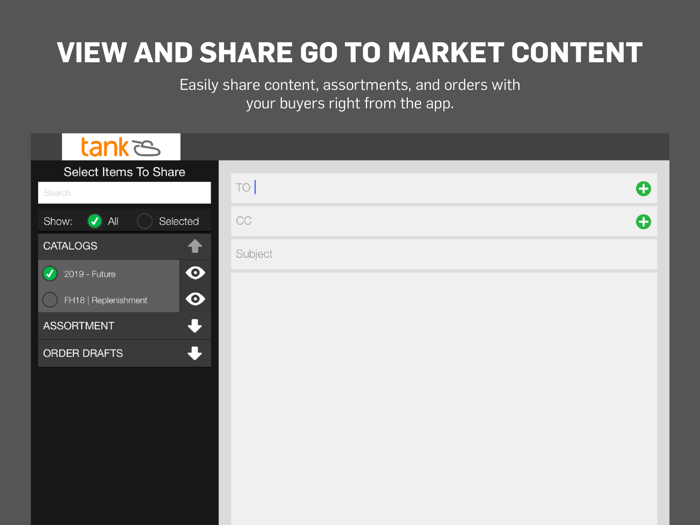Click the ASSORTMENT section header label
The width and height of the screenshot is (700, 525).
click(x=79, y=326)
